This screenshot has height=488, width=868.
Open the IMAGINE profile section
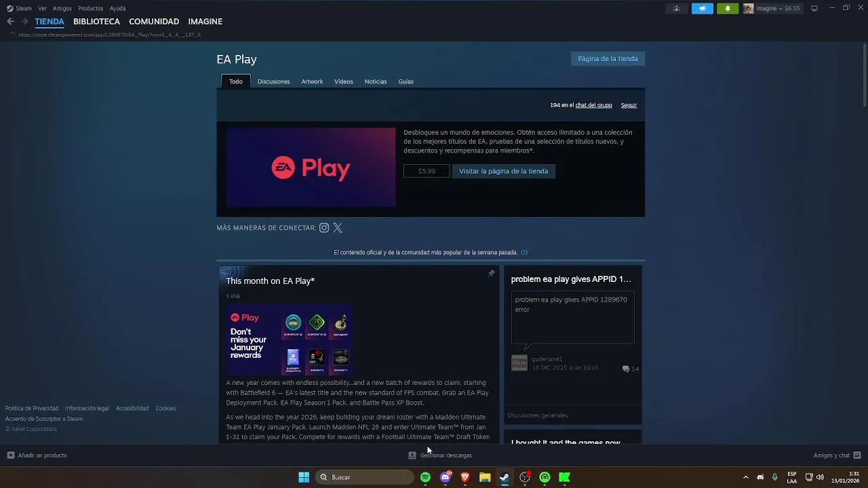pos(205,22)
